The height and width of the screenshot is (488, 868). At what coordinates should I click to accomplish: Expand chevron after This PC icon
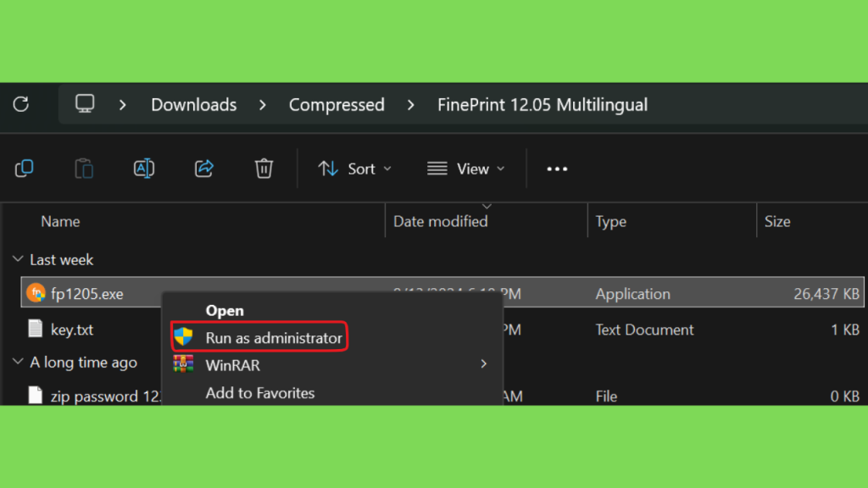click(122, 104)
